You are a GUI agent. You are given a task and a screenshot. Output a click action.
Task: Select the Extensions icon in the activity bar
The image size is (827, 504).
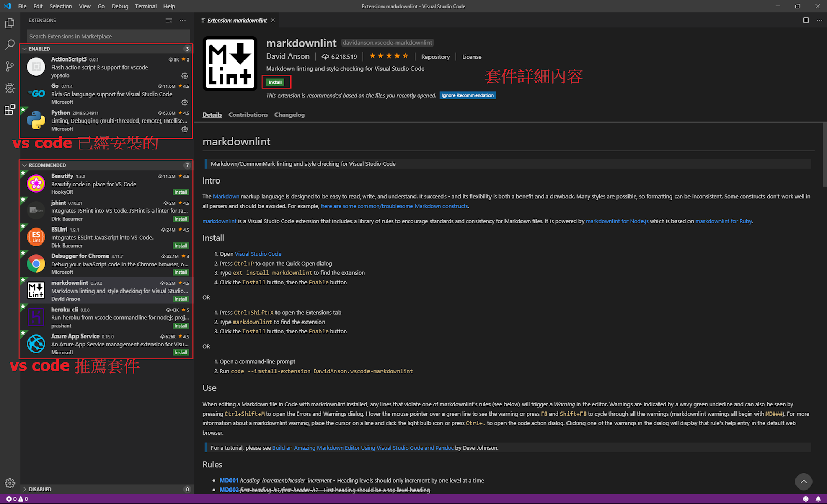[x=10, y=110]
